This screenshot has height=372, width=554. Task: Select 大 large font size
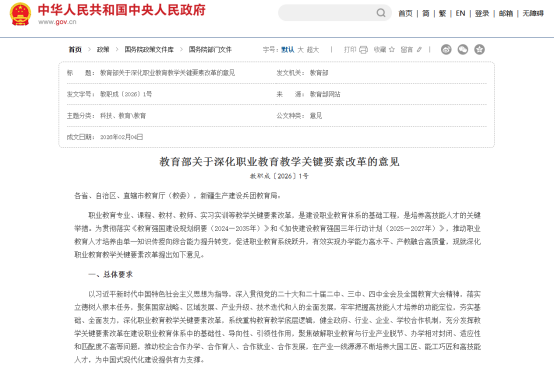pyautogui.click(x=300, y=50)
